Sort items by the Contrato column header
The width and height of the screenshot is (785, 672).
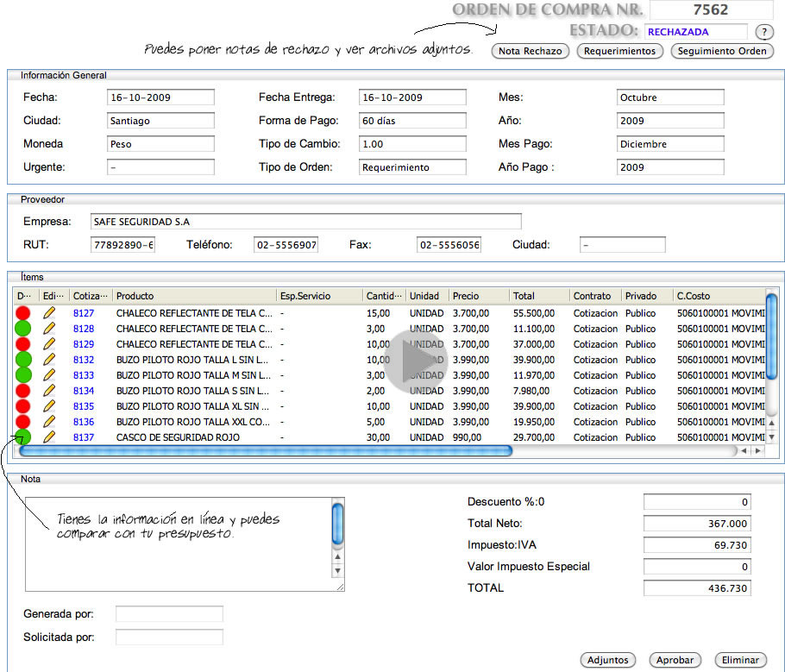pyautogui.click(x=595, y=296)
